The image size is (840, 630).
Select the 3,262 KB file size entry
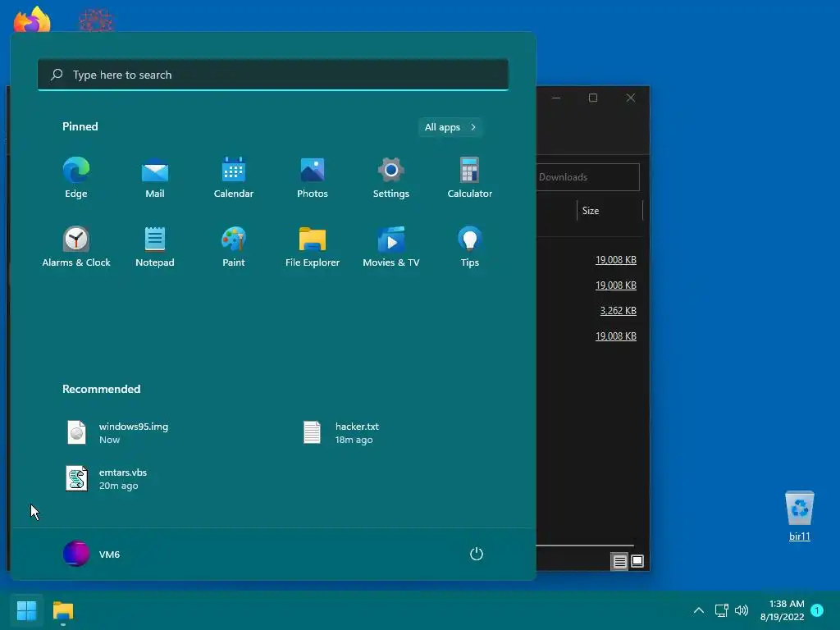coord(619,311)
